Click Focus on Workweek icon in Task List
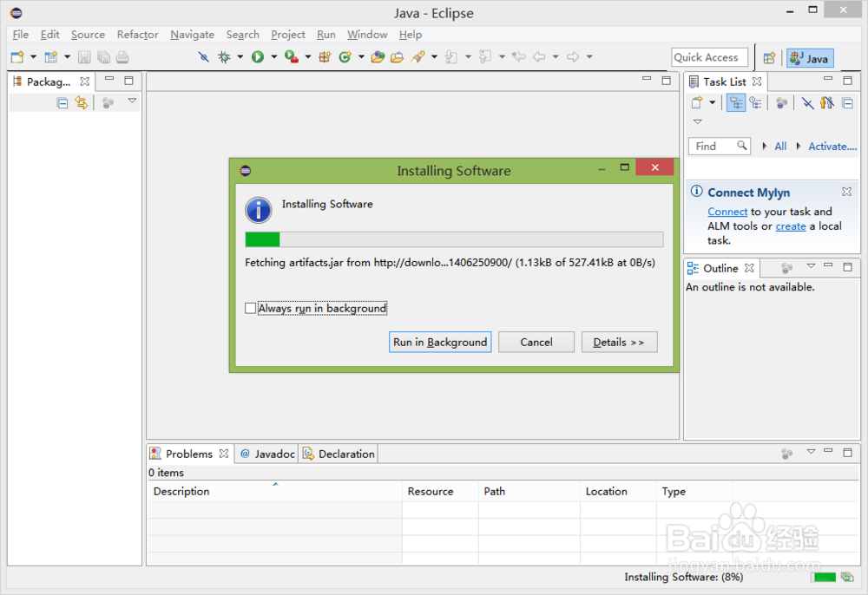The width and height of the screenshot is (868, 595). coord(782,103)
